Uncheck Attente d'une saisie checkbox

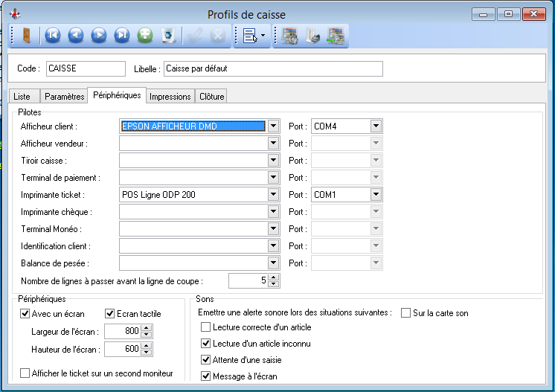pyautogui.click(x=205, y=360)
